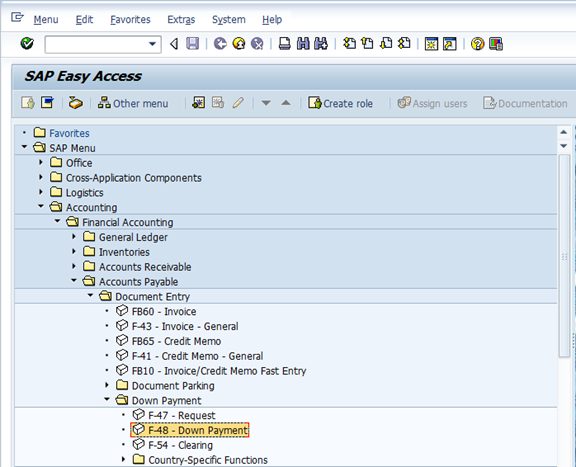Click the Generate Shortcut icon

coord(450,44)
